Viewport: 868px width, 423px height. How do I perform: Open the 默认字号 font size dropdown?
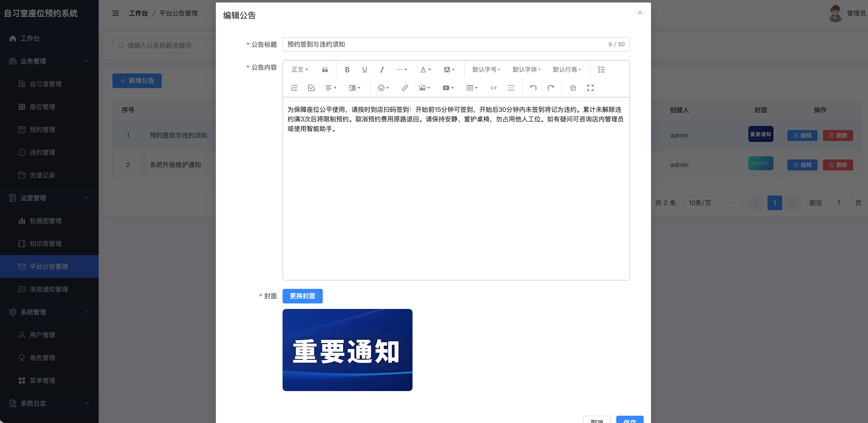click(486, 70)
